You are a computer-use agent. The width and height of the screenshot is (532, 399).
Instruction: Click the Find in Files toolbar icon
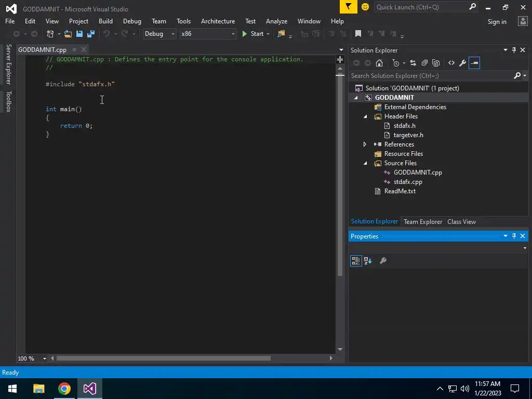point(281,34)
